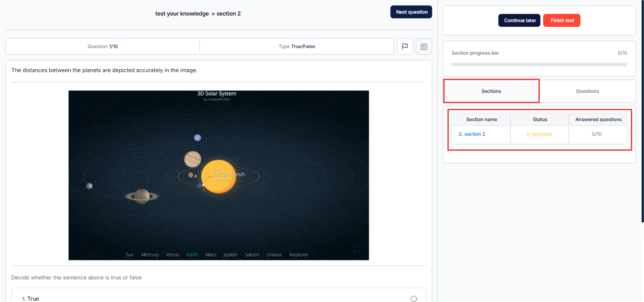
Task: Click the 'In progress' status cell
Action: (539, 134)
